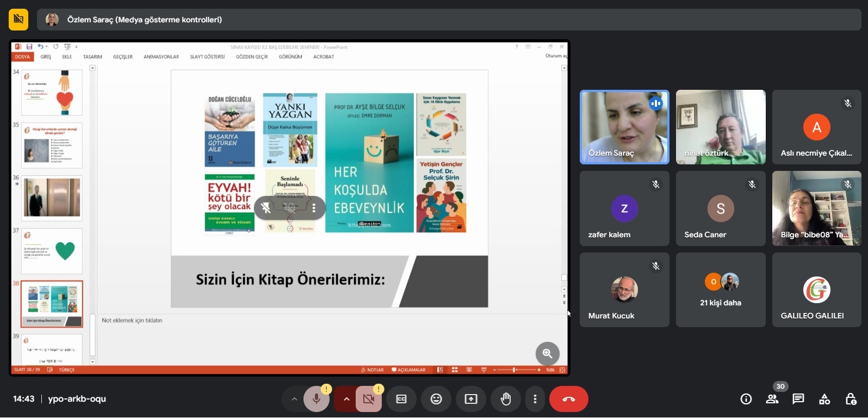Click the muted mic icon on Aslı necmiye tile
868x418 pixels.
click(848, 103)
